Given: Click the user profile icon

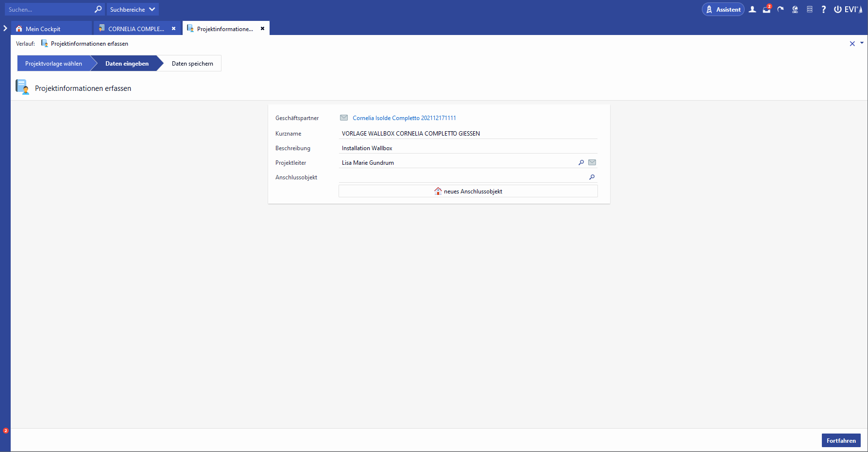Looking at the screenshot, I should 752,9.
